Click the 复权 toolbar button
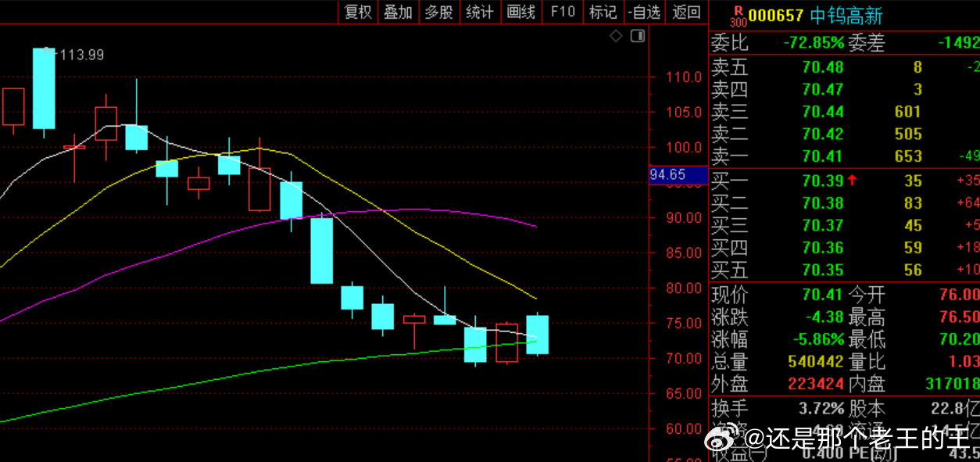980x462 pixels. coord(359,11)
